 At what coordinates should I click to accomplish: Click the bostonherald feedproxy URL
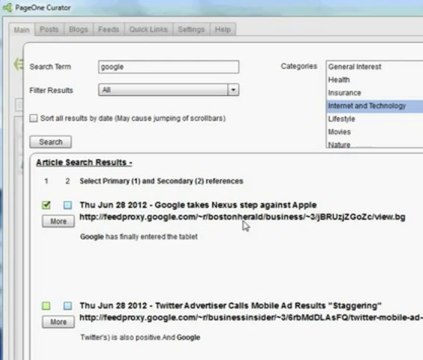click(x=242, y=217)
